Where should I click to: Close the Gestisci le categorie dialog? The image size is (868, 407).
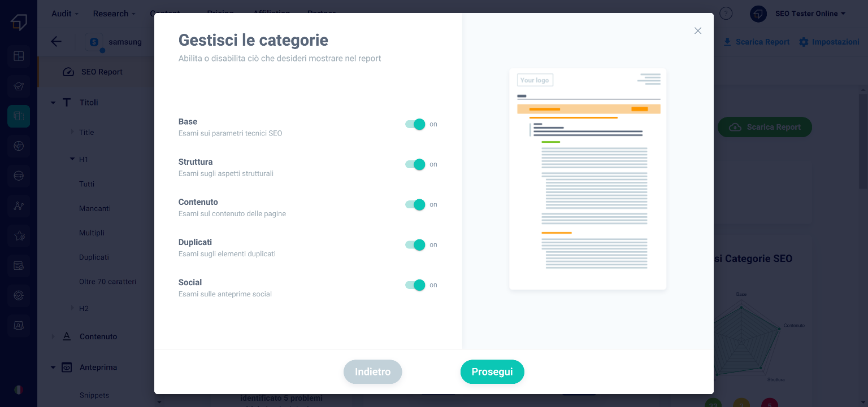698,31
